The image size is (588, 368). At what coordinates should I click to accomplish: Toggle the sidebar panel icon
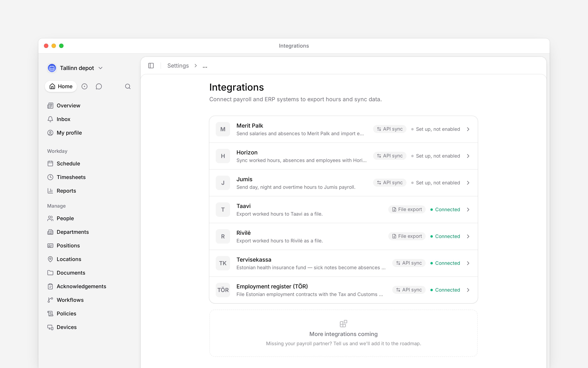pos(151,66)
